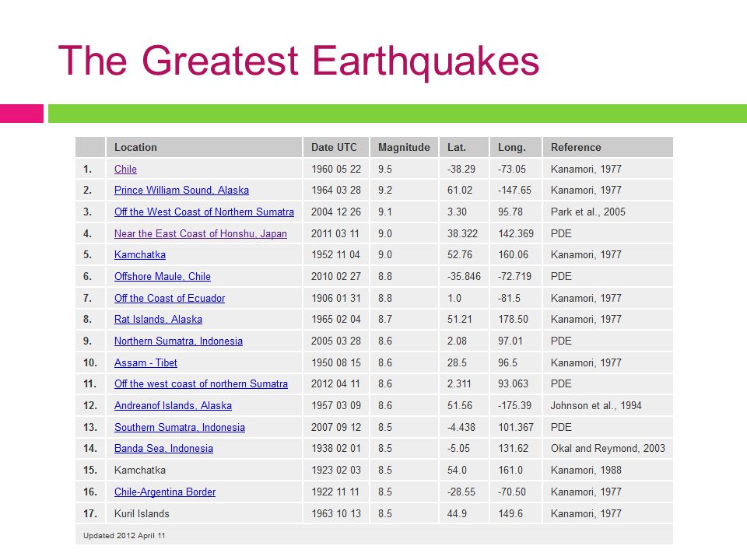The width and height of the screenshot is (747, 560).
Task: Click date 1922 11 11
Action: (x=335, y=492)
